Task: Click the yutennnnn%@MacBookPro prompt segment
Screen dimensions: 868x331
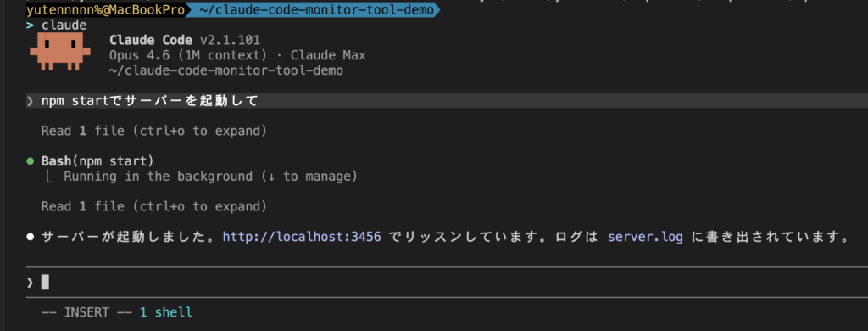Action: click(105, 10)
